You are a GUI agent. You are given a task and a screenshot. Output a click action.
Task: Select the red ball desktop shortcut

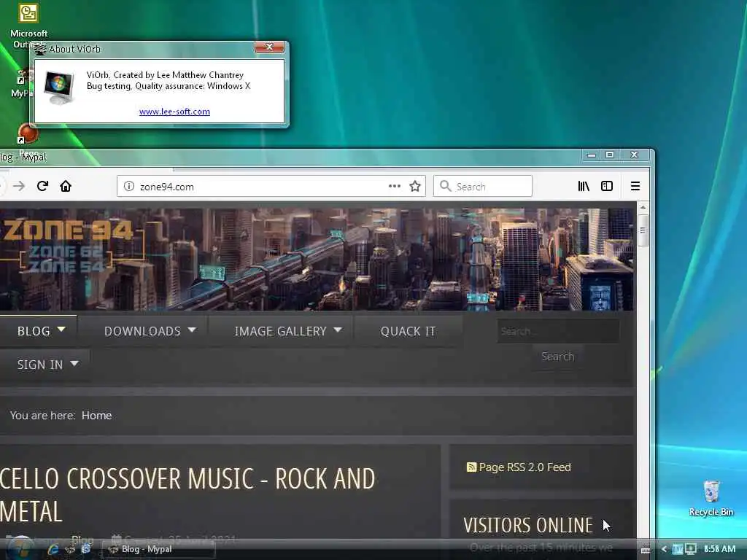point(28,133)
